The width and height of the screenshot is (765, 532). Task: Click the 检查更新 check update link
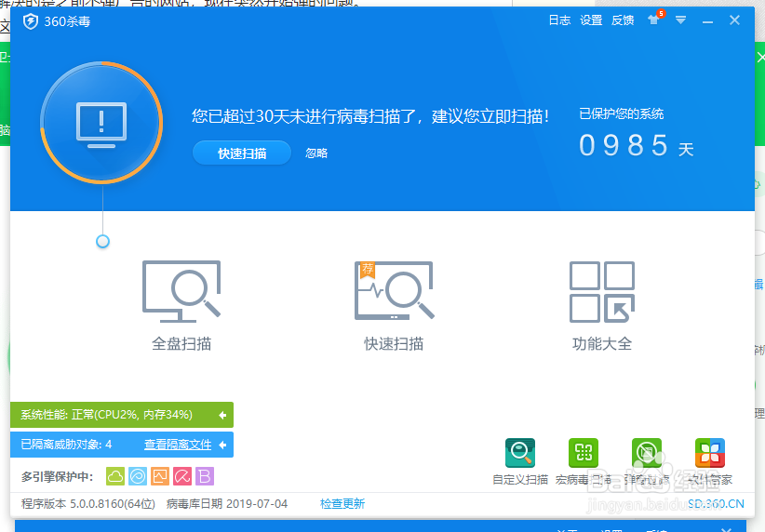342,504
